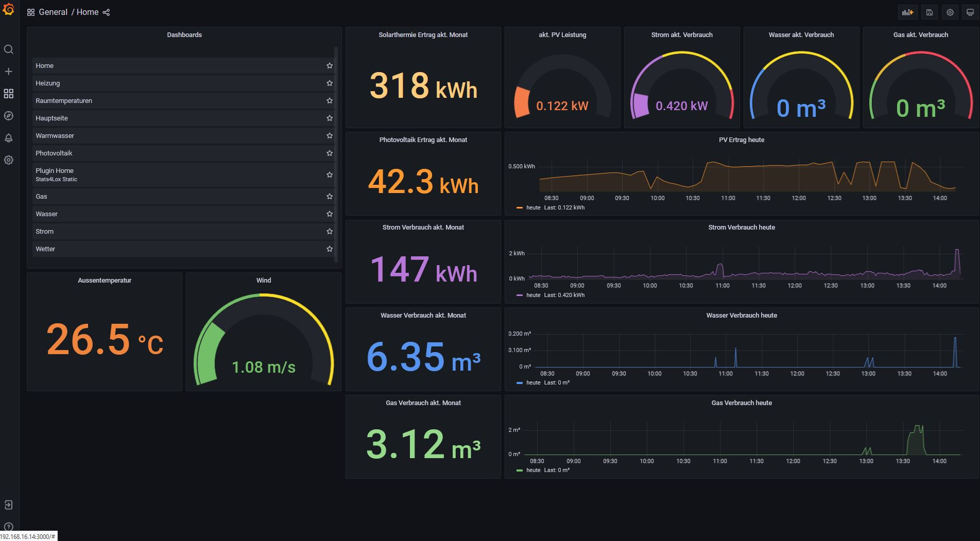Star the Gas dashboard

tap(330, 197)
